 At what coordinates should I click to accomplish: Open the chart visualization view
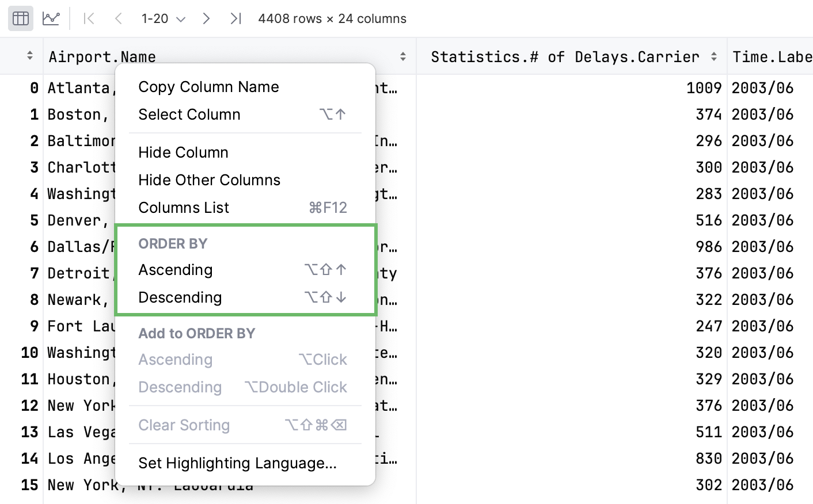pos(51,18)
